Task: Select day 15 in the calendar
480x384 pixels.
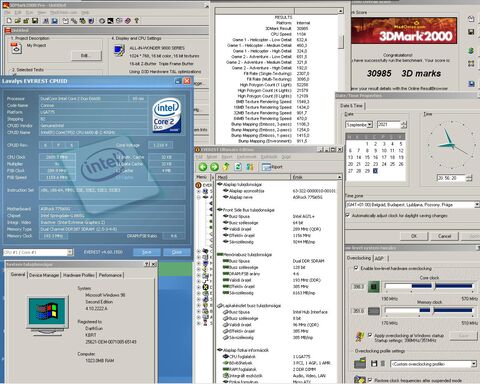Action: click(367, 157)
